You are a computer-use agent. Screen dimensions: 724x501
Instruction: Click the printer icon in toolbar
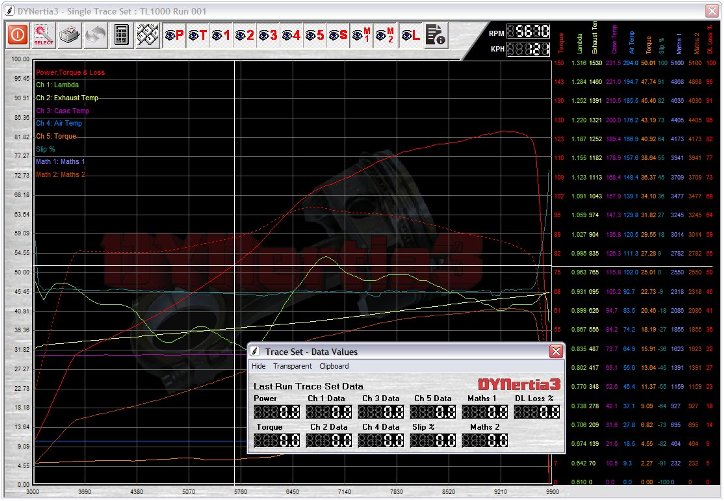coord(70,35)
